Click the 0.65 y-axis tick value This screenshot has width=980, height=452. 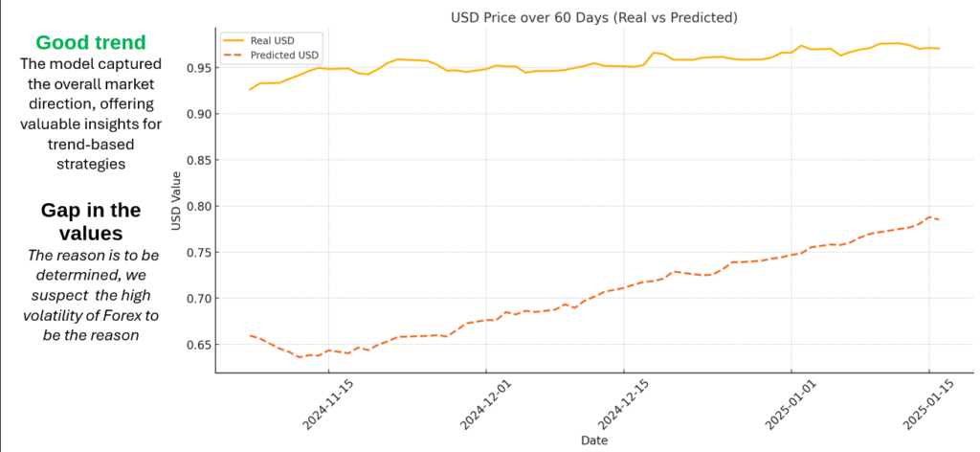point(197,345)
